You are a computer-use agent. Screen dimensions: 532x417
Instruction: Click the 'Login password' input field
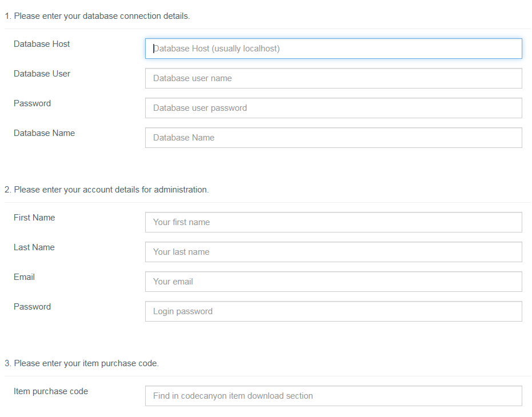click(x=333, y=311)
